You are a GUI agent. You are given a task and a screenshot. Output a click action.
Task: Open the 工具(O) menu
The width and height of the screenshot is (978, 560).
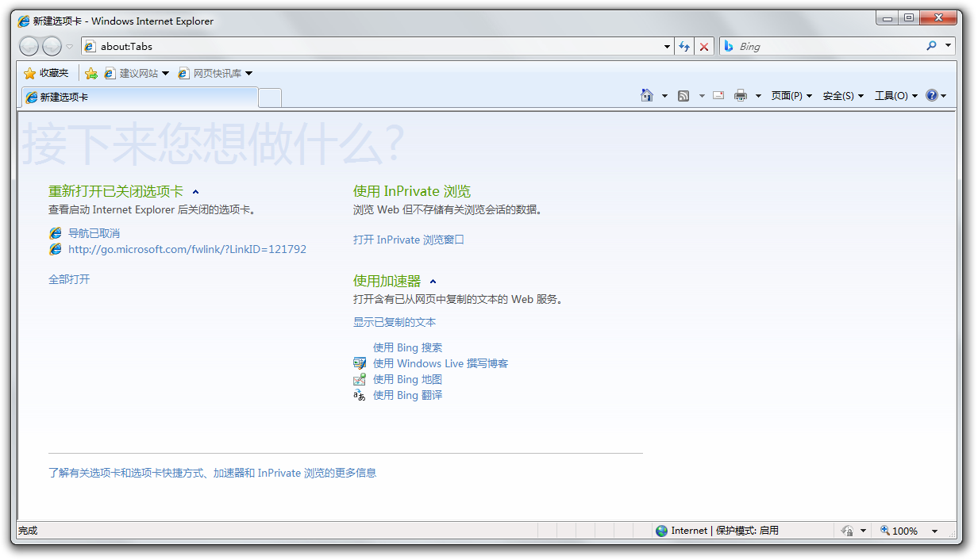pyautogui.click(x=895, y=96)
